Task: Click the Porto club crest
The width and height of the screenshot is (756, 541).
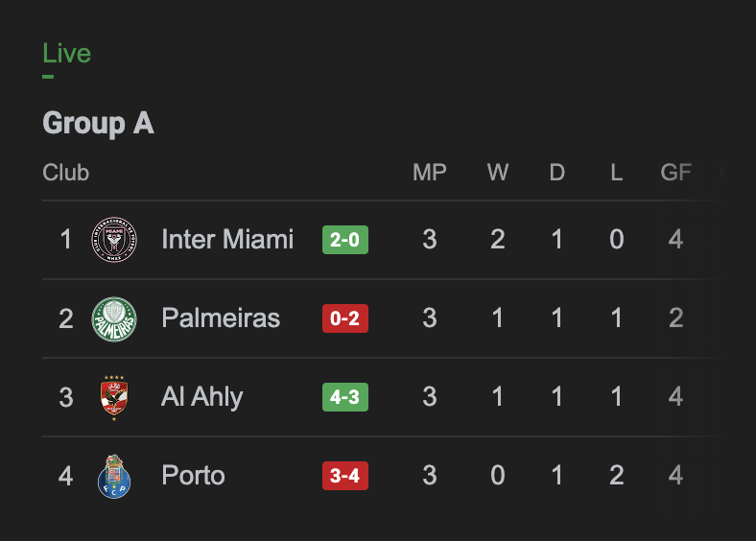Action: tap(114, 477)
